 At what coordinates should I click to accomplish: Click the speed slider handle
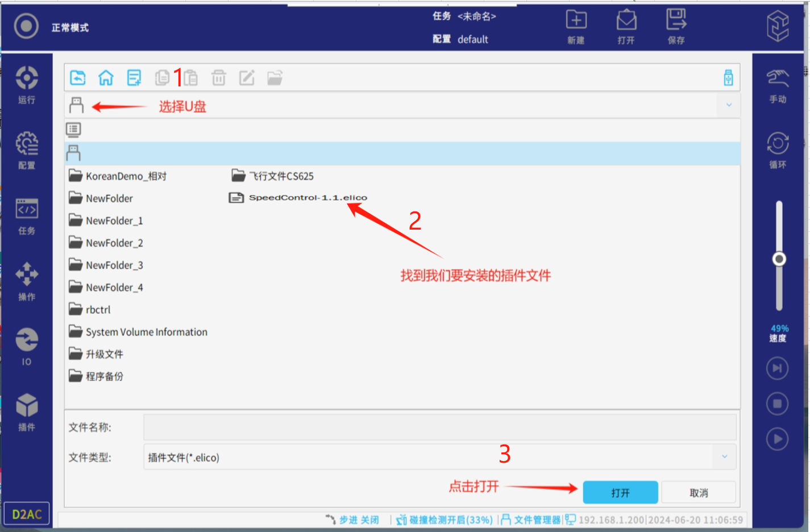779,260
